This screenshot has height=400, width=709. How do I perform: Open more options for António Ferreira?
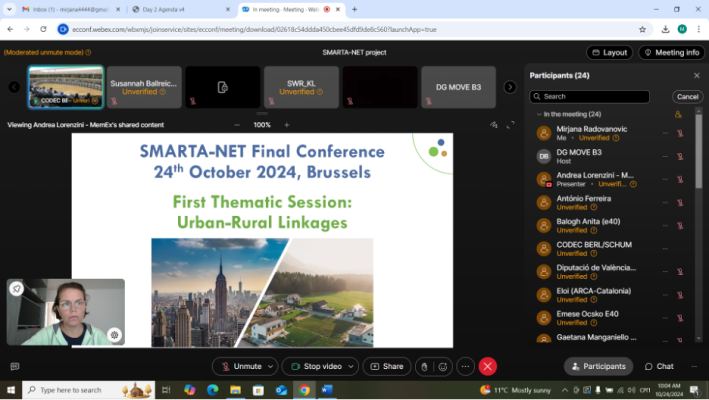coord(665,202)
